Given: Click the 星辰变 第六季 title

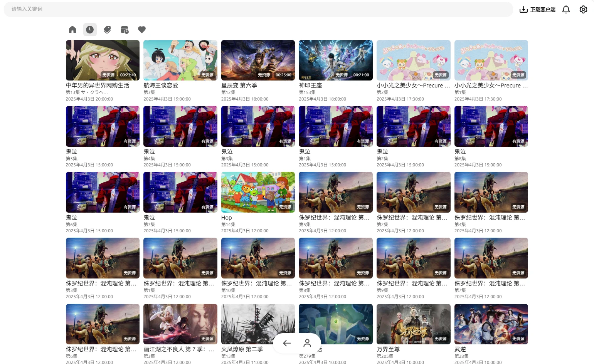Looking at the screenshot, I should pos(239,86).
